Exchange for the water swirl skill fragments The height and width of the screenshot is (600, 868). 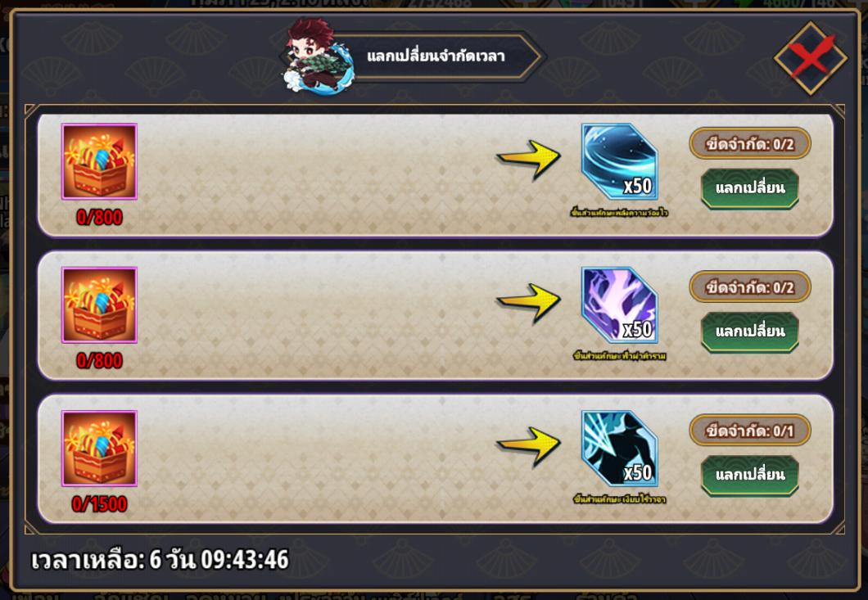(x=750, y=188)
